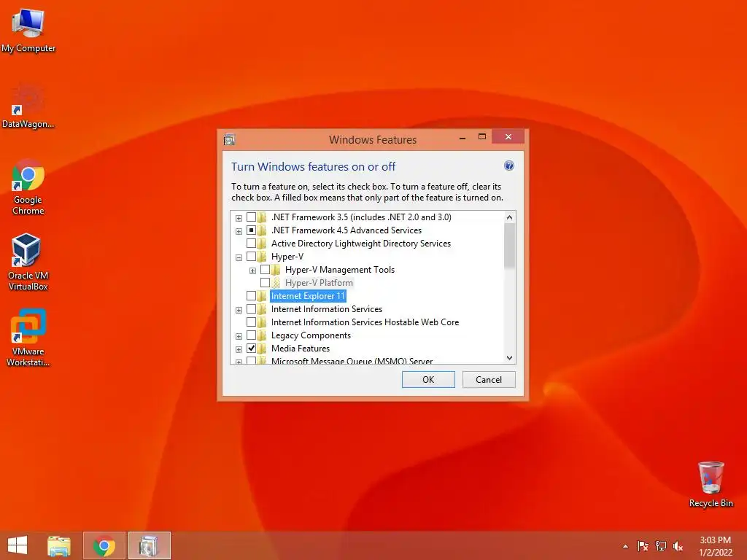Collapse the Hyper-V tree node
Viewport: 747px width, 560px height.
point(239,257)
